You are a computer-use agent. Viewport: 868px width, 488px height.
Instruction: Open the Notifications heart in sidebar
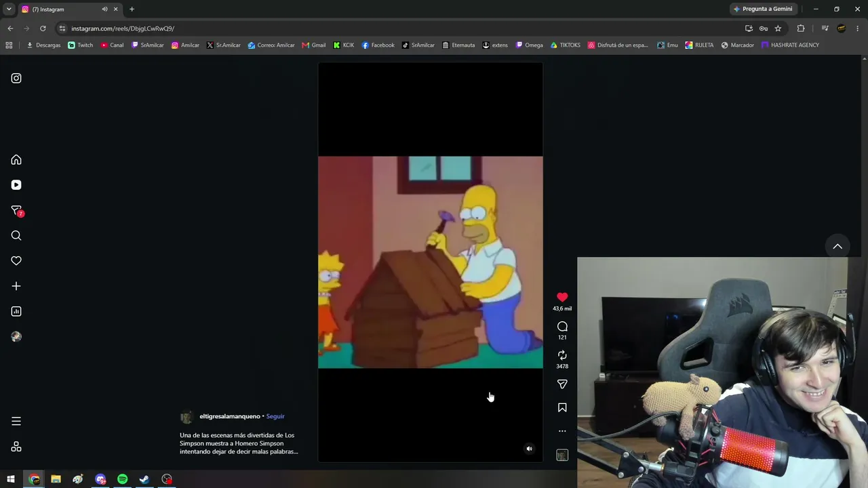tap(16, 261)
